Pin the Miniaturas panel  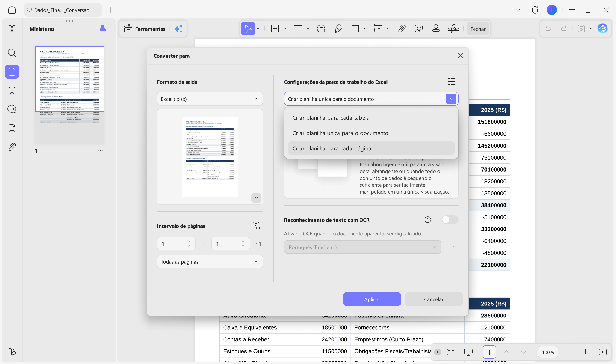pos(103,29)
